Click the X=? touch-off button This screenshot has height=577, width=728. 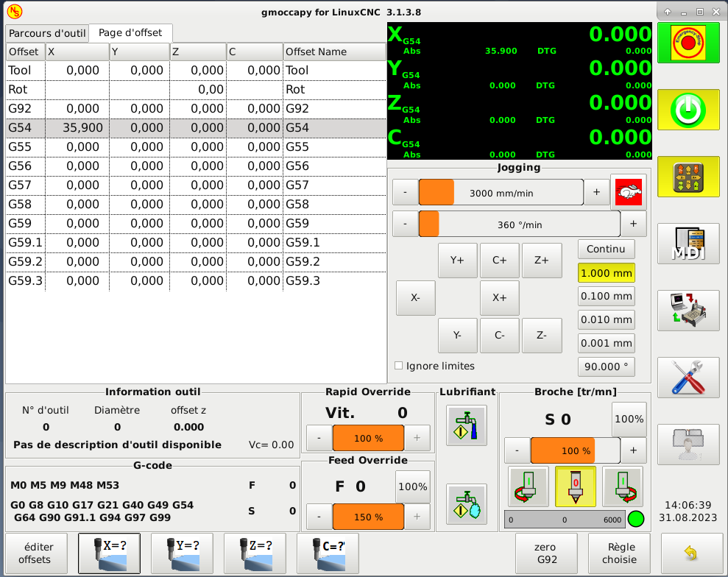point(109,553)
